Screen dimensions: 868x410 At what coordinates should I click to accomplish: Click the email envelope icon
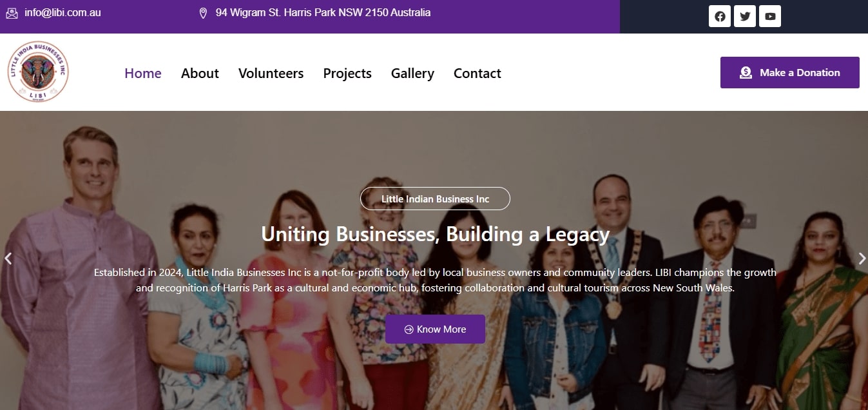[12, 13]
